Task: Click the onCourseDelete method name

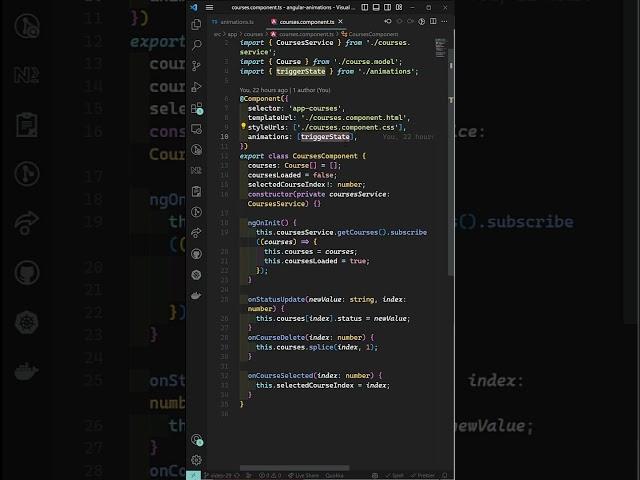Action: point(276,338)
